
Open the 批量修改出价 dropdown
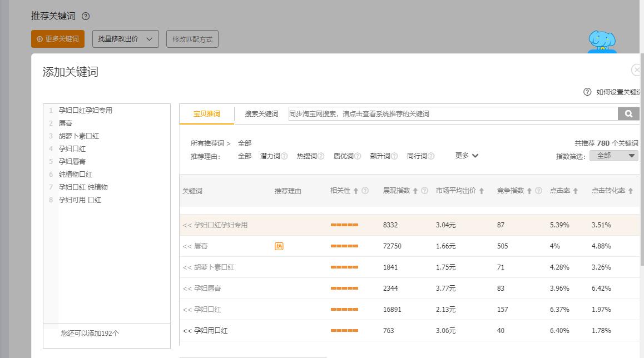tap(125, 39)
